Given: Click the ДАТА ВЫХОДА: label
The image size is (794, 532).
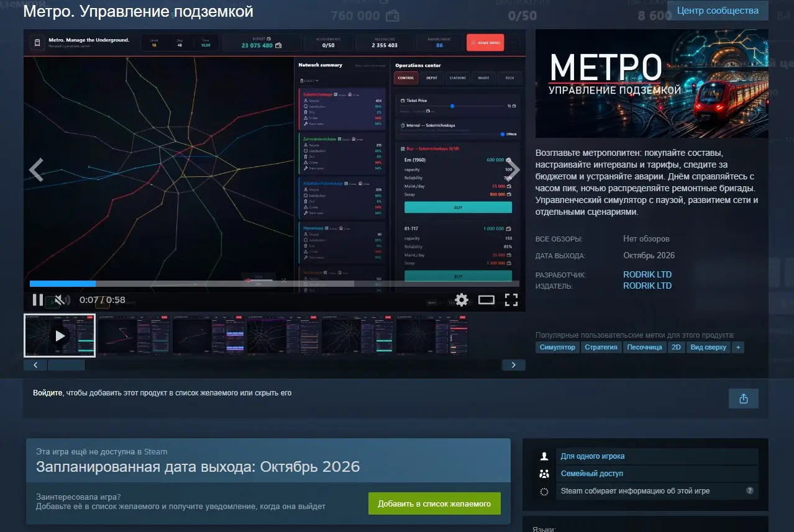Looking at the screenshot, I should click(x=560, y=256).
